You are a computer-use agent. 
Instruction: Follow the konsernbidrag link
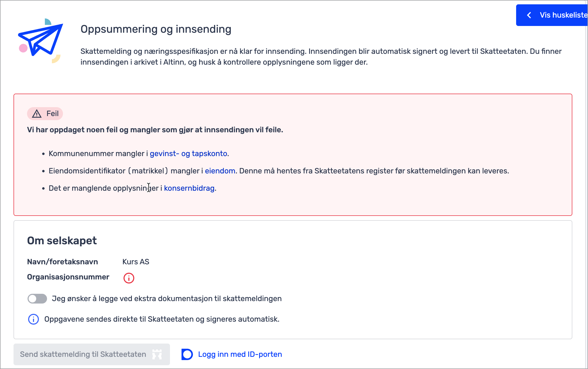(189, 188)
